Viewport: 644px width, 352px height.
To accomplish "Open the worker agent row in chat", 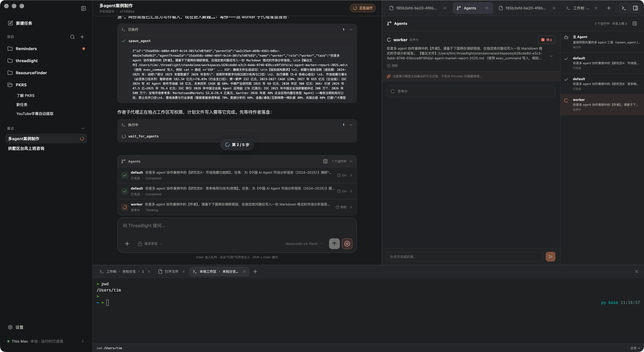I will point(237,207).
